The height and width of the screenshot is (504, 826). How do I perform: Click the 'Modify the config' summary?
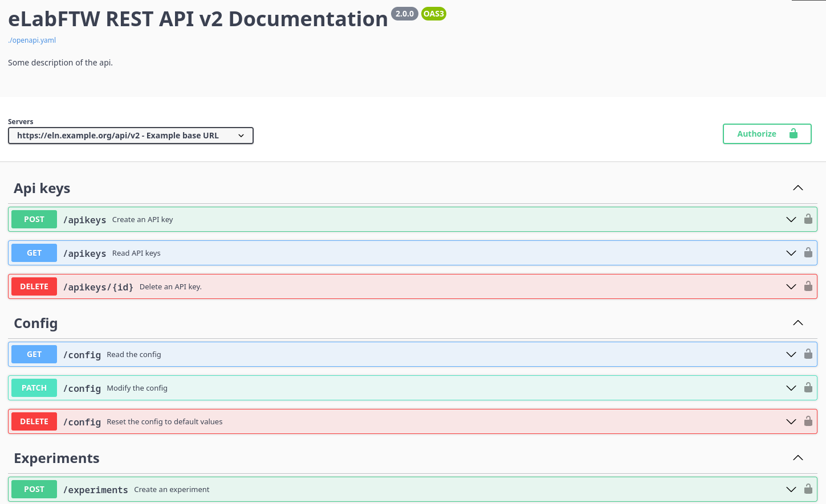(137, 388)
